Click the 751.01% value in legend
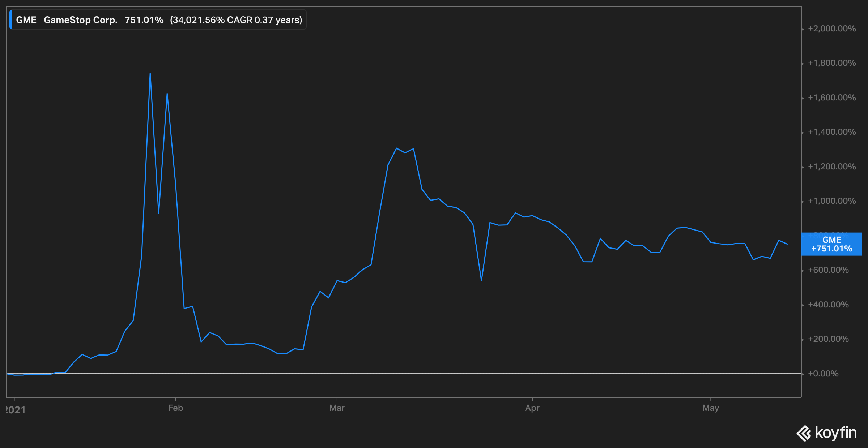The width and height of the screenshot is (868, 448). coord(144,20)
